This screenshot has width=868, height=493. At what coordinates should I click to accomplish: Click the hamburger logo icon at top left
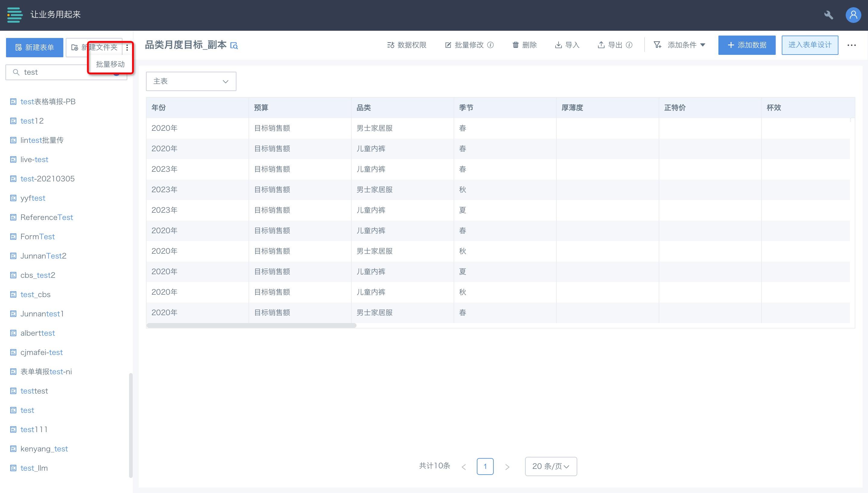pos(15,15)
